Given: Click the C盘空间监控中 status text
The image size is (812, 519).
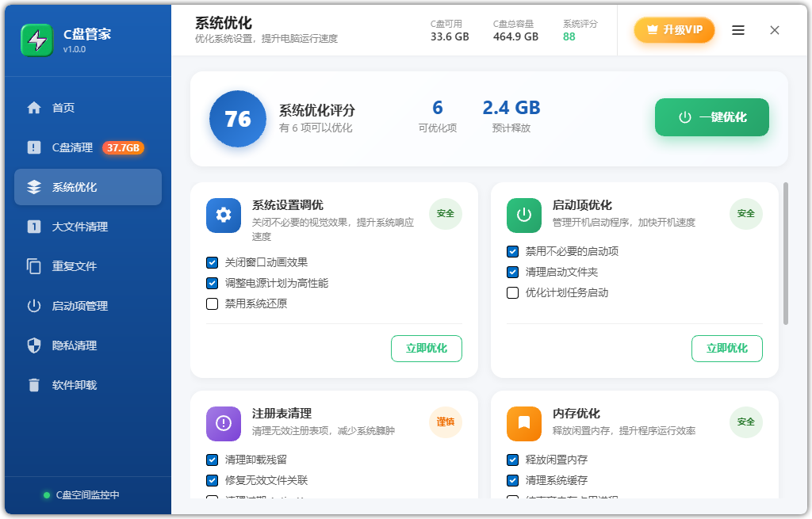Looking at the screenshot, I should [x=87, y=495].
